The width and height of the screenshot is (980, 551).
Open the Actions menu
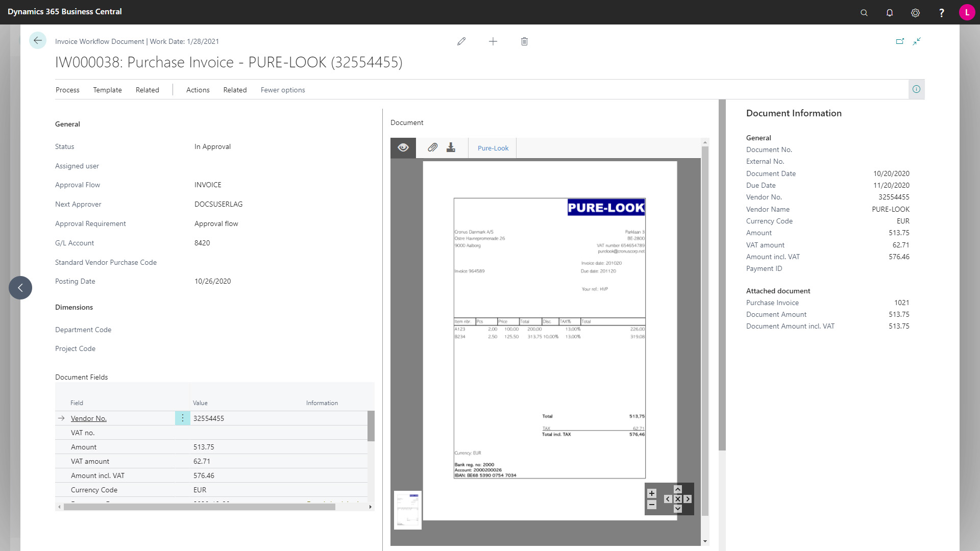click(198, 90)
